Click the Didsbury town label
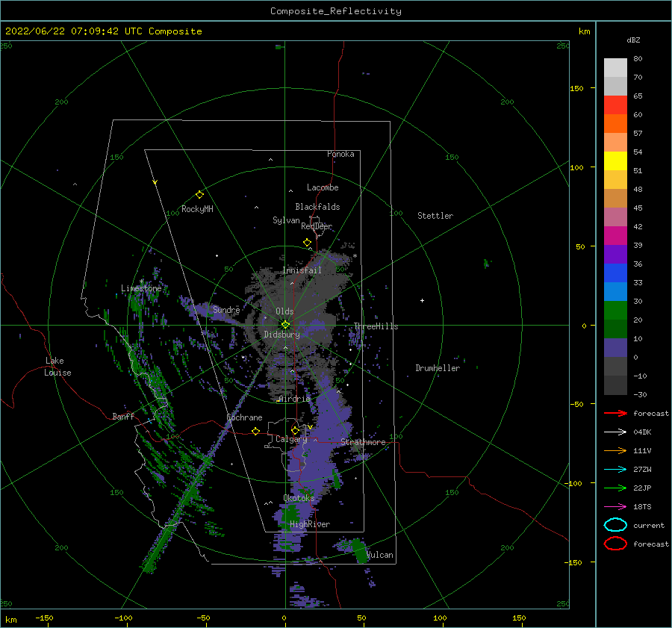The width and height of the screenshot is (672, 628). 281,335
